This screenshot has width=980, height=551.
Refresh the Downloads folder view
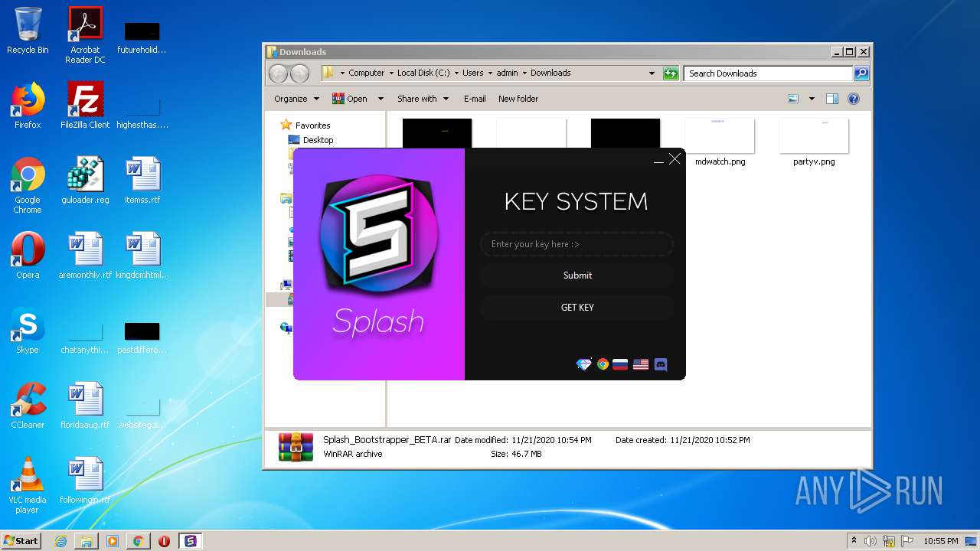pos(671,73)
